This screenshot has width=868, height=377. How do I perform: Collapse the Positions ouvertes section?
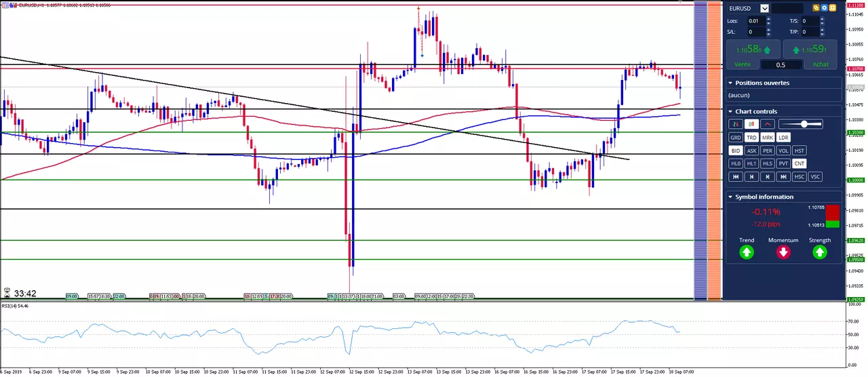730,83
